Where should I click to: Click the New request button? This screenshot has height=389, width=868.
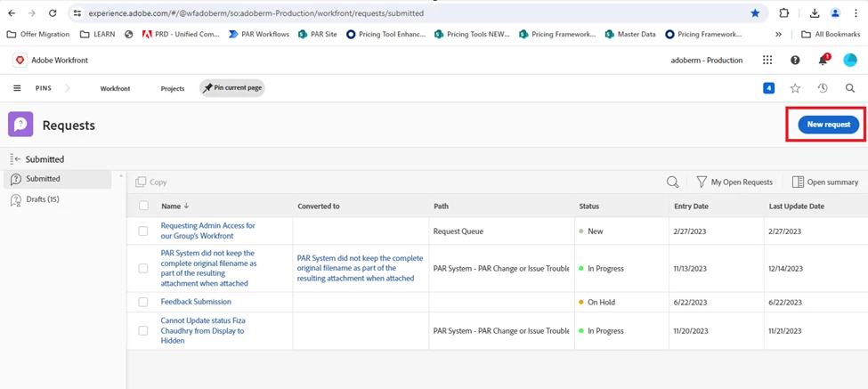tap(828, 125)
